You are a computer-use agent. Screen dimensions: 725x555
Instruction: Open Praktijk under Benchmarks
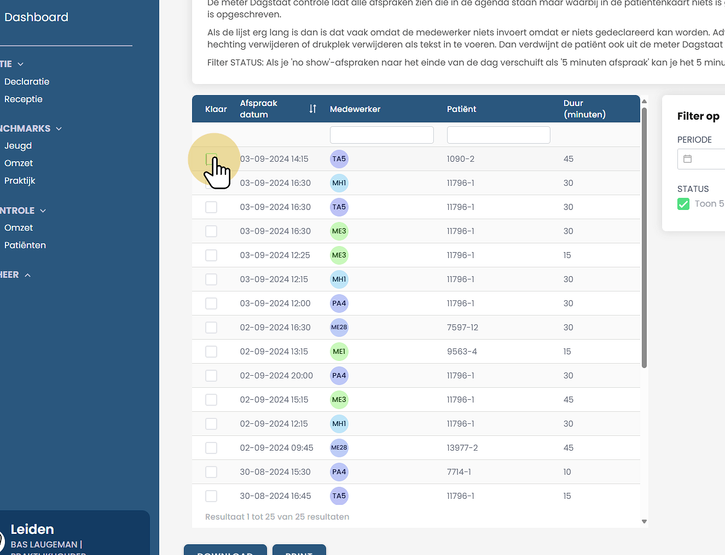(x=19, y=180)
